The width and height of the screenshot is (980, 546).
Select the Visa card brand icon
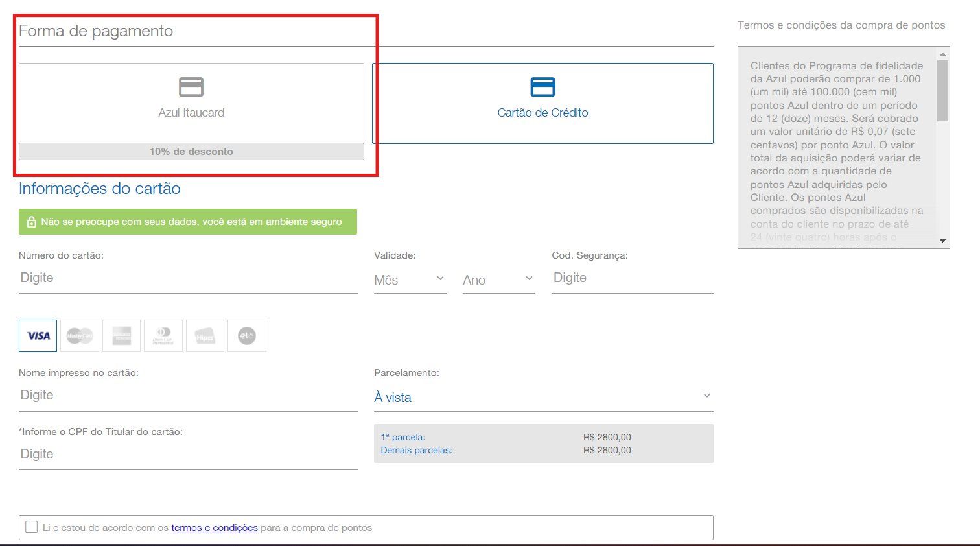[38, 336]
